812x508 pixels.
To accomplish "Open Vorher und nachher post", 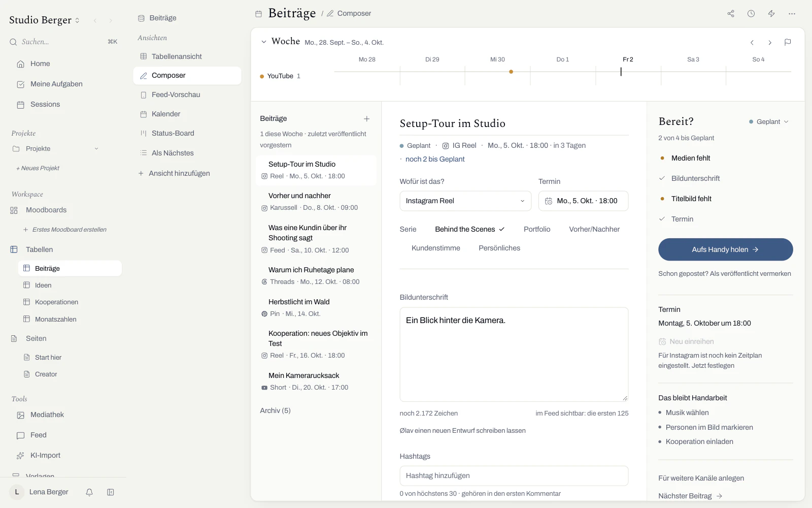I will [316, 202].
